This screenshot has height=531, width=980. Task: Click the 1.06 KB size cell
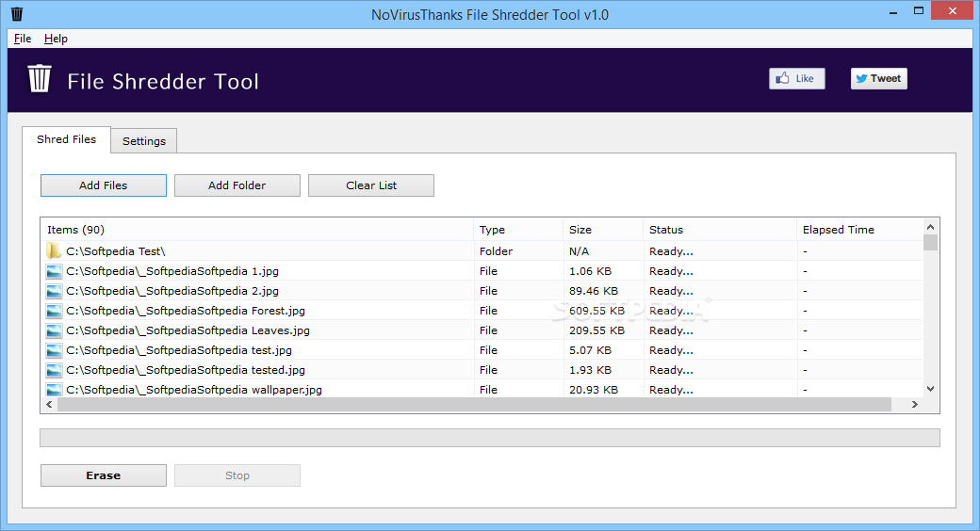pos(590,271)
